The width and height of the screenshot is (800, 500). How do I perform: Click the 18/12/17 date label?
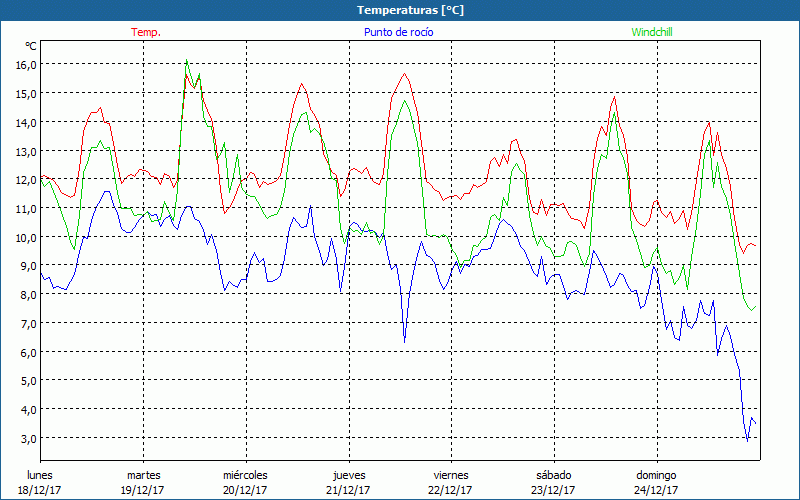click(x=39, y=490)
